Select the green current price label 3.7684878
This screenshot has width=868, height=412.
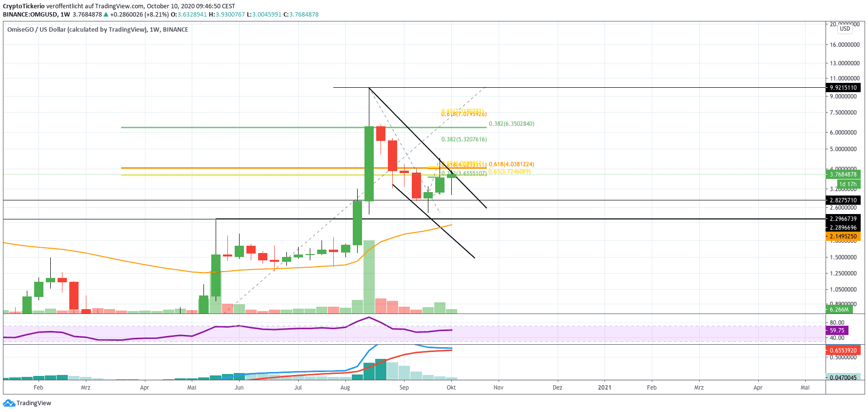pos(843,175)
